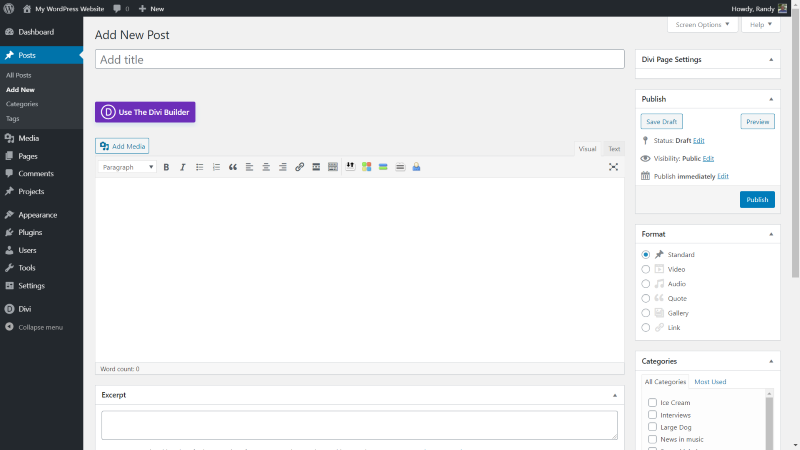Screen dimensions: 800x450
Task: Expand Screen Options panel
Action: (x=702, y=24)
